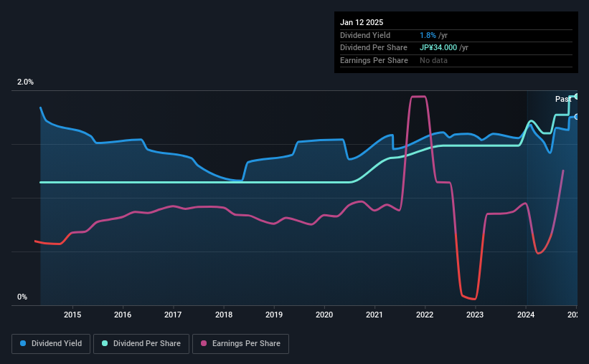Click the 0% y-axis label

click(x=22, y=297)
